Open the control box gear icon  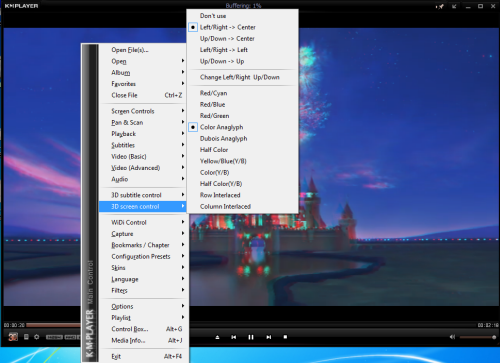[x=37, y=337]
